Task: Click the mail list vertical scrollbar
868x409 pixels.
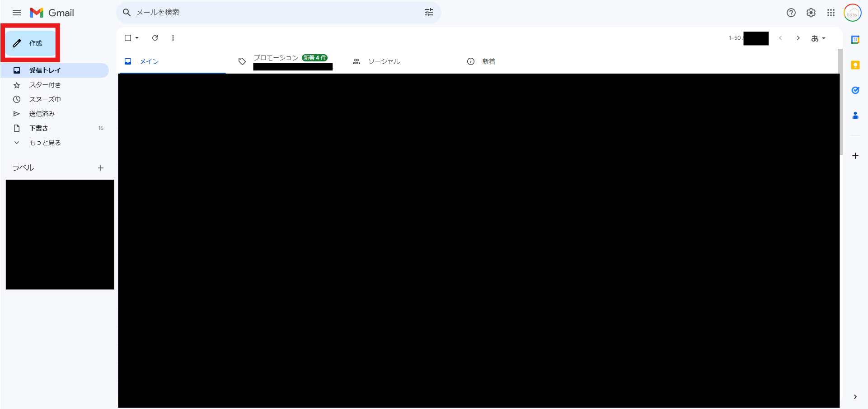Action: coord(841,102)
